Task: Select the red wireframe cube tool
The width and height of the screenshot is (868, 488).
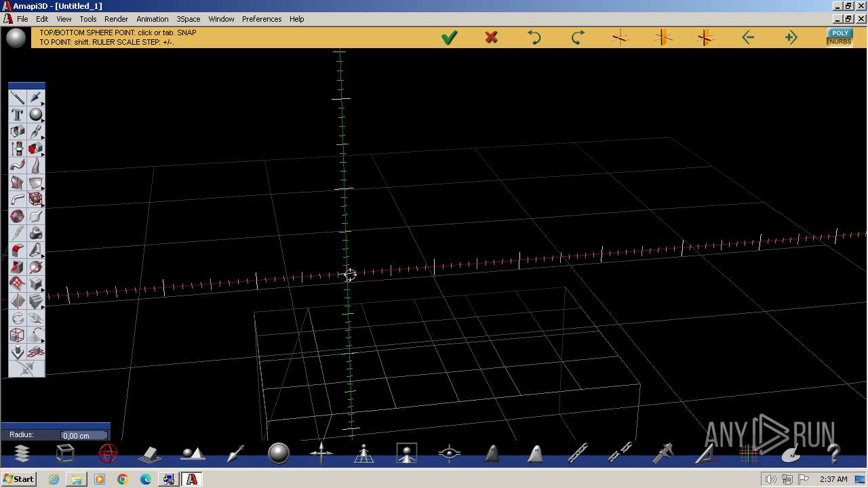Action: pyautogui.click(x=36, y=199)
